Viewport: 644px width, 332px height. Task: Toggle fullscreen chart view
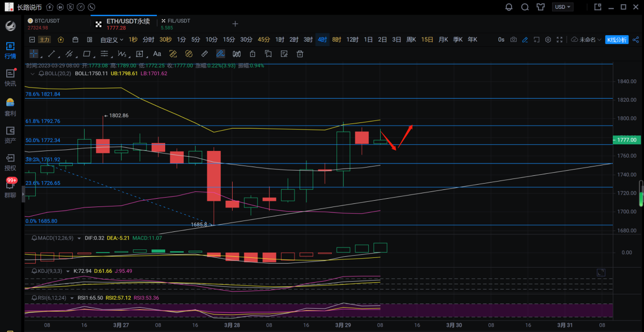pyautogui.click(x=559, y=40)
